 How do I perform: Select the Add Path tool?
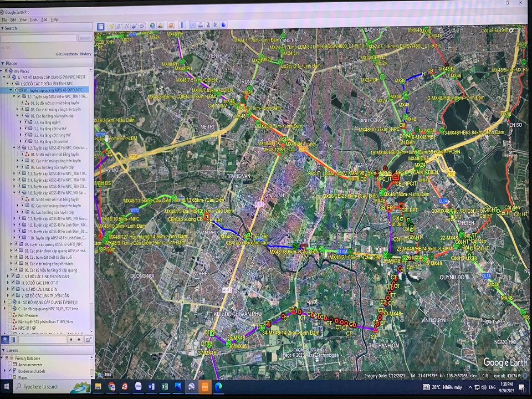click(127, 26)
